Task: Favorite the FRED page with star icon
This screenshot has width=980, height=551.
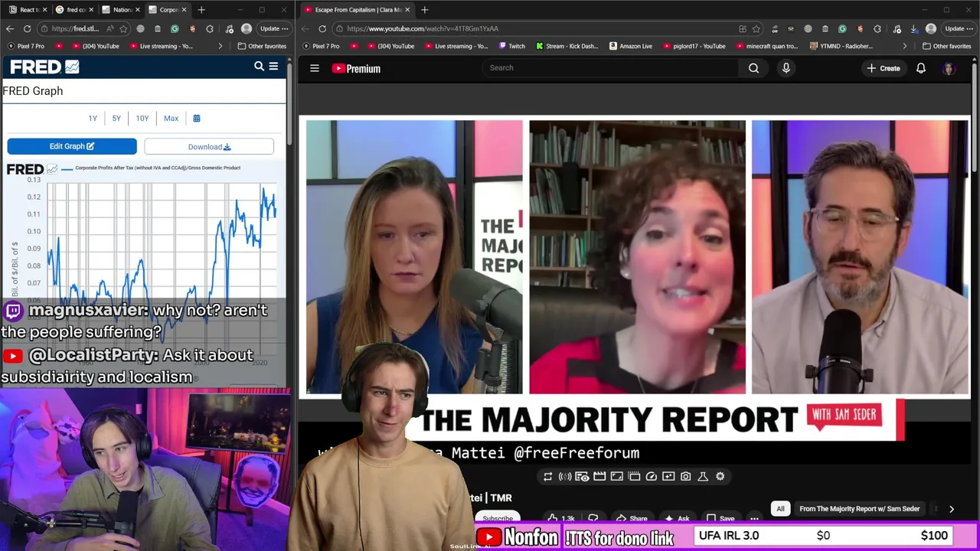Action: 123,28
